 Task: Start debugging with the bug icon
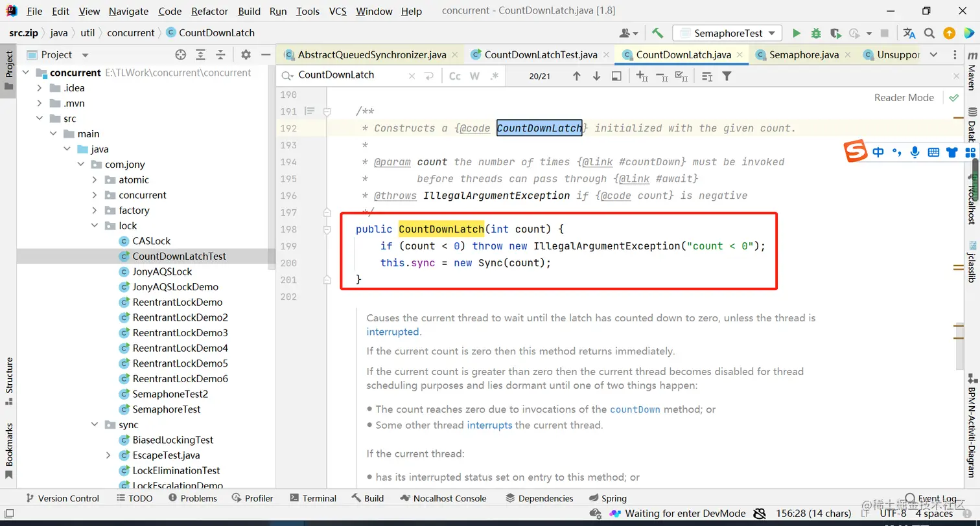pos(816,33)
